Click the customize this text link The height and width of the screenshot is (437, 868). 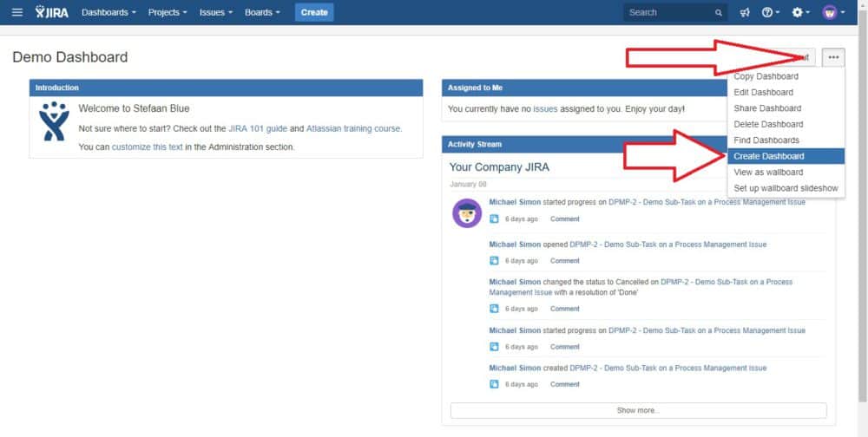pyautogui.click(x=148, y=147)
